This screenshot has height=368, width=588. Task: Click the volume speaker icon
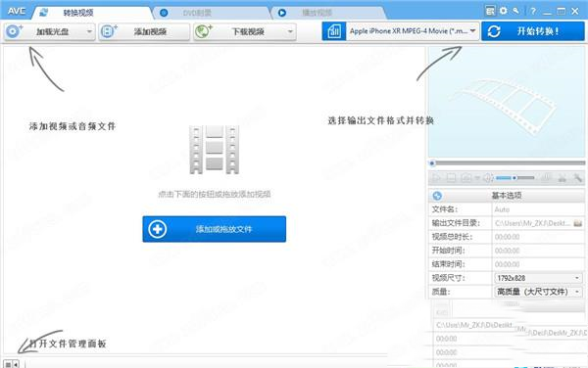coord(488,178)
